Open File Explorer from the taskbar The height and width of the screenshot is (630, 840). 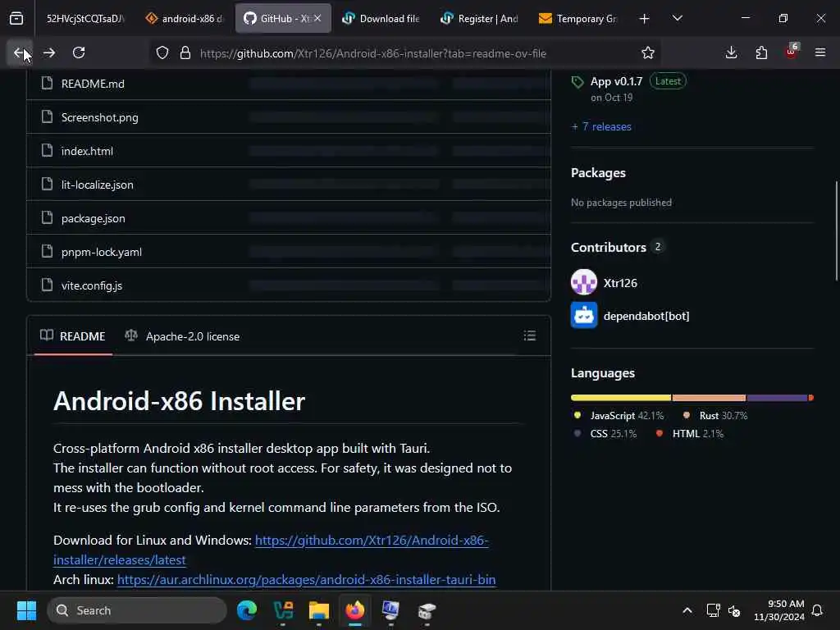coord(319,610)
